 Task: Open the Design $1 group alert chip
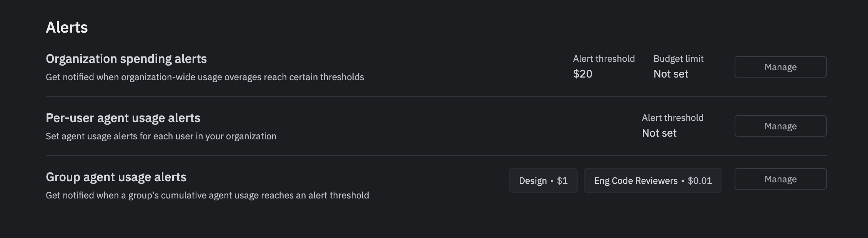543,180
